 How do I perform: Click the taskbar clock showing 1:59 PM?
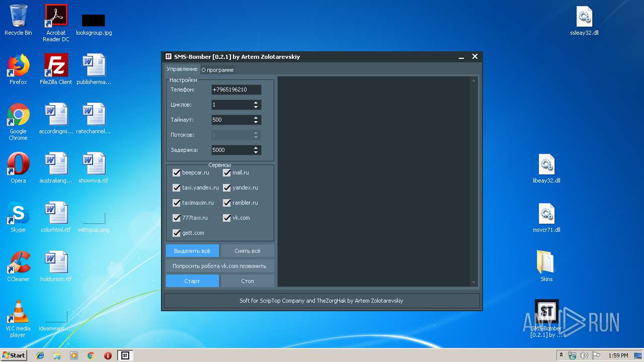pyautogui.click(x=618, y=355)
